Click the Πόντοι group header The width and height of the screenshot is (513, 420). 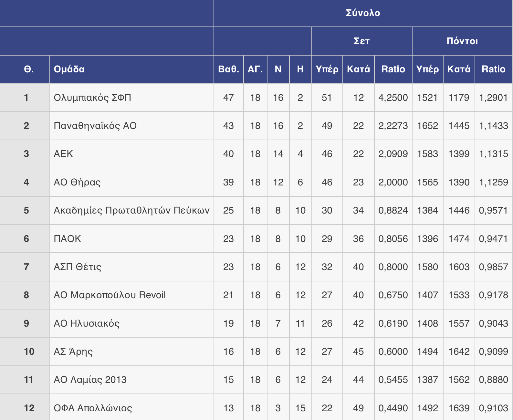pos(462,41)
